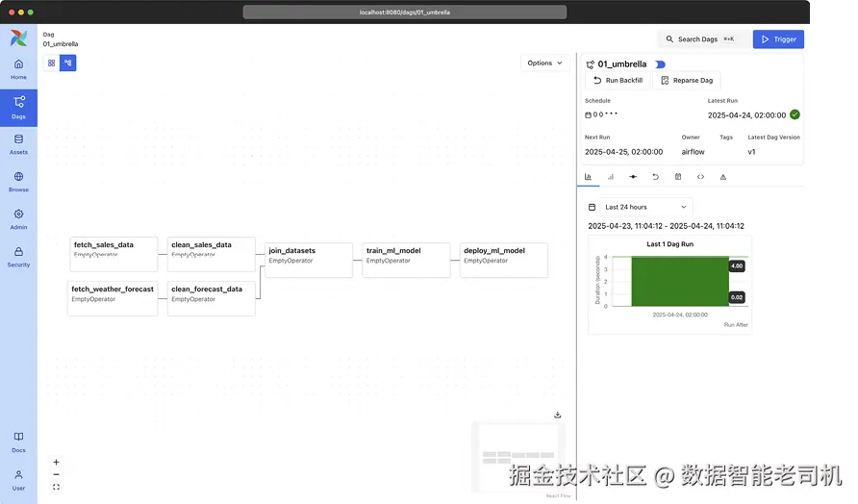858x504 pixels.
Task: Click the airflow owner value
Action: [693, 152]
